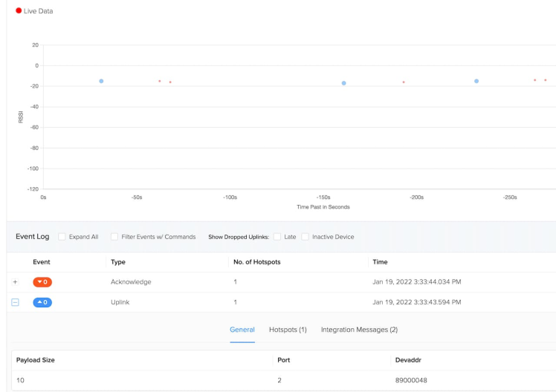Select the General tab
Image resolution: width=556 pixels, height=392 pixels.
pyautogui.click(x=242, y=330)
